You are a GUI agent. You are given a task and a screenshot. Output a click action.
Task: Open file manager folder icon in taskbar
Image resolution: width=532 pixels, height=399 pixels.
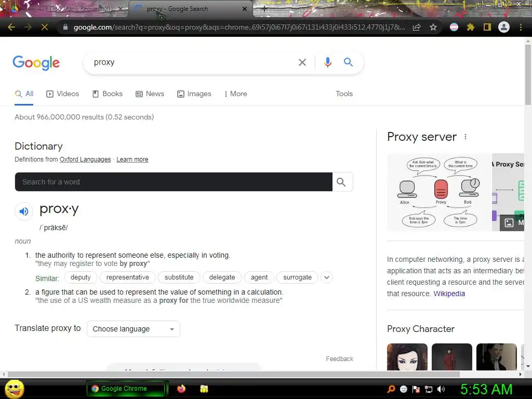[204, 389]
